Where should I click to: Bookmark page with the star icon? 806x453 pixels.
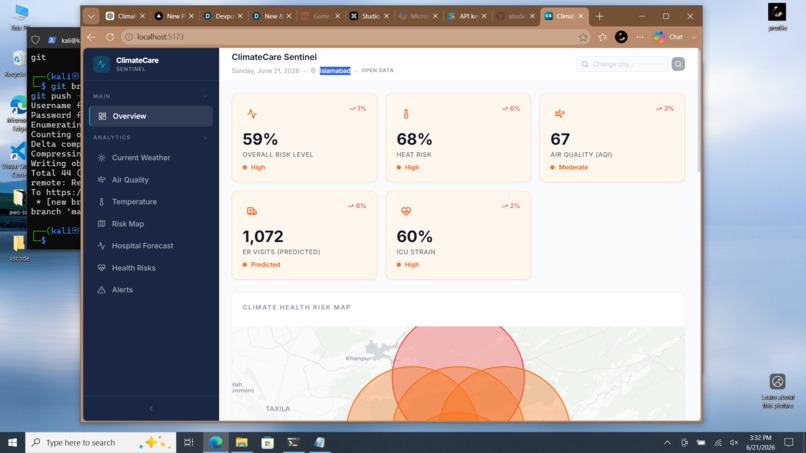[x=583, y=37]
